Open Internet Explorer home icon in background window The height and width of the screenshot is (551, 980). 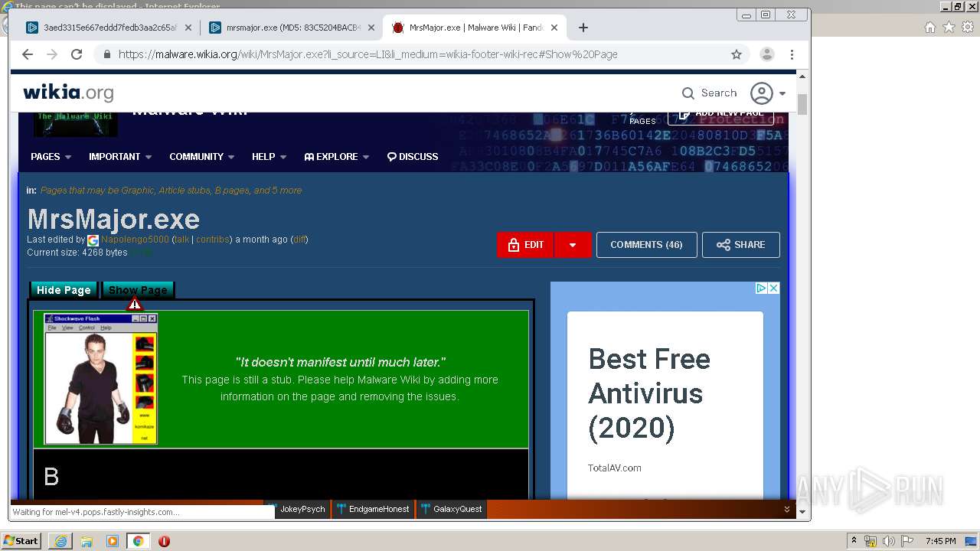930,28
